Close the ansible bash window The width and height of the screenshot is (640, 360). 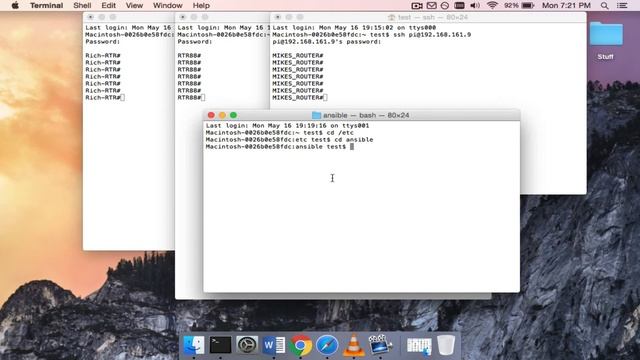click(211, 115)
